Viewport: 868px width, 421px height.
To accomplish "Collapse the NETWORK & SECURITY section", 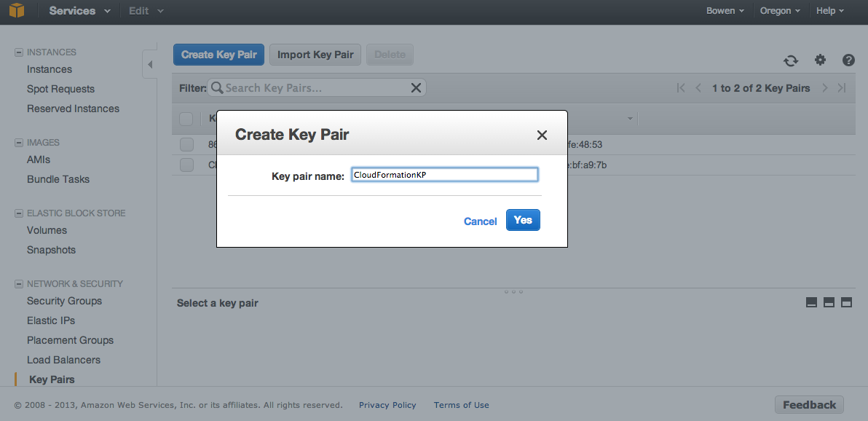I will 19,283.
